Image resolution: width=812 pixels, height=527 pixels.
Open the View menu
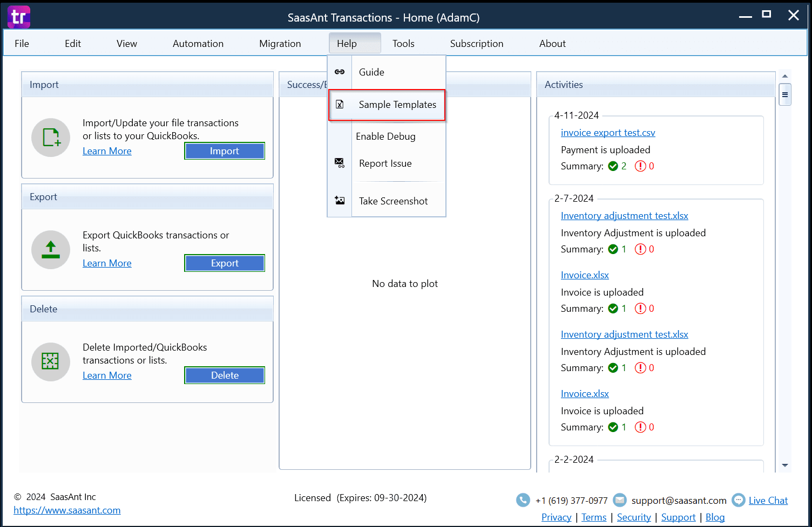[127, 44]
